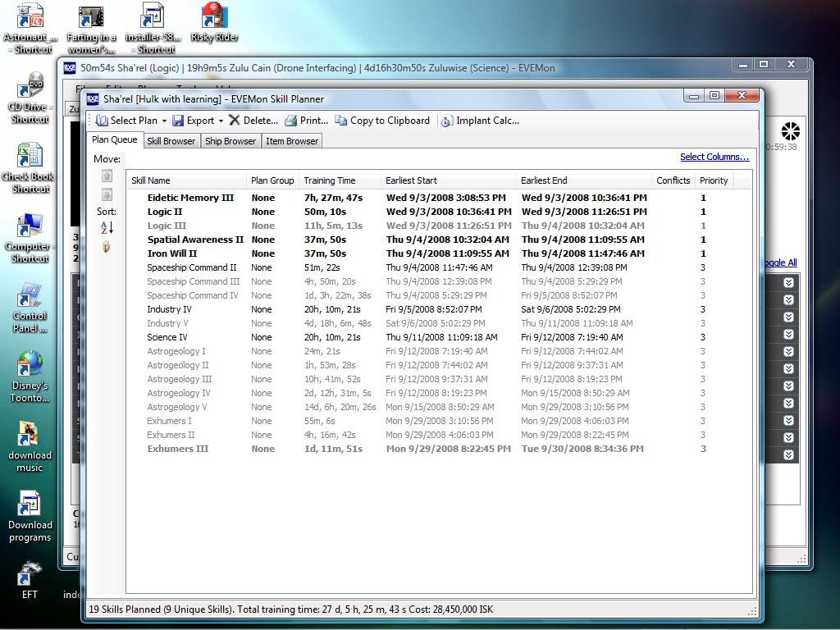The image size is (840, 630).
Task: Click the Print toolbar button
Action: [306, 121]
